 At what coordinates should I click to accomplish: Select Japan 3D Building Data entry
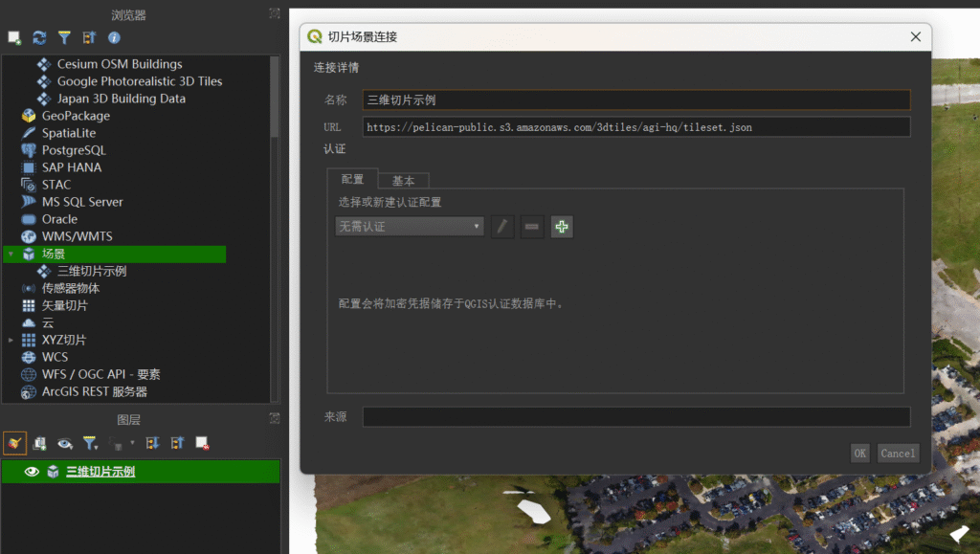[x=122, y=99]
